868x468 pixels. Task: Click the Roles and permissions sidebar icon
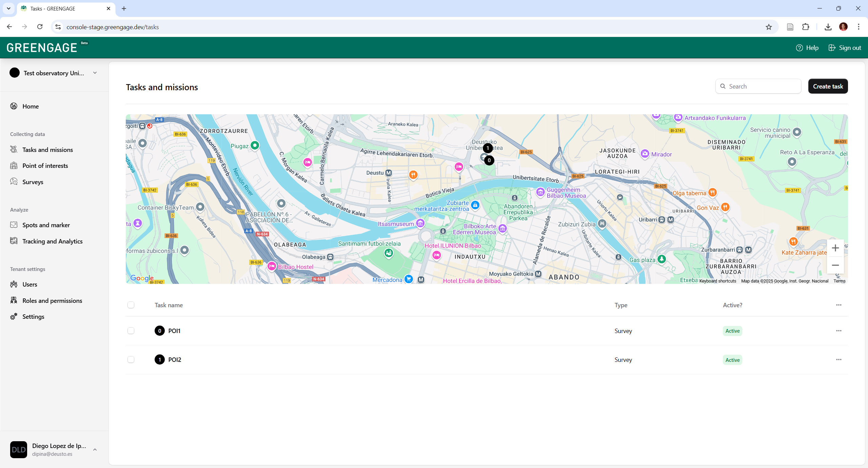(14, 300)
